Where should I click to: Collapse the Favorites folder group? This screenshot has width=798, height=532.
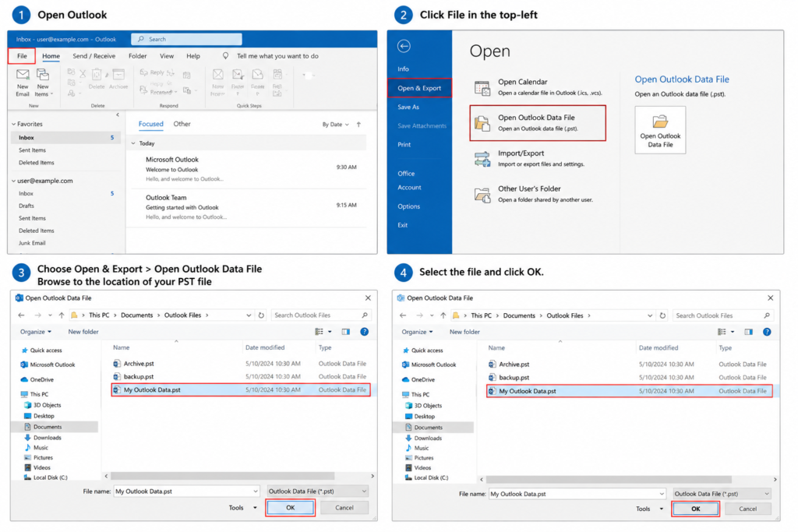(x=14, y=124)
